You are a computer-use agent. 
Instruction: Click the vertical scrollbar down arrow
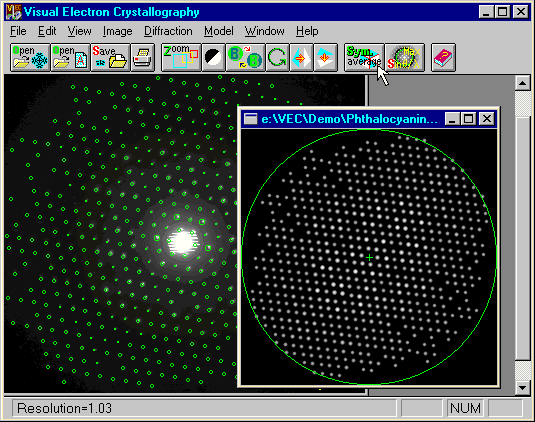click(522, 387)
